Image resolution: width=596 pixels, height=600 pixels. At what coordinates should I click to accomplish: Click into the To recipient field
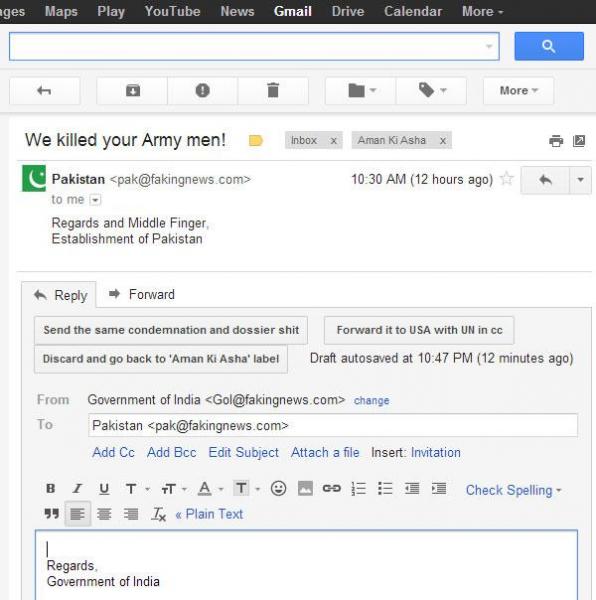(333, 425)
